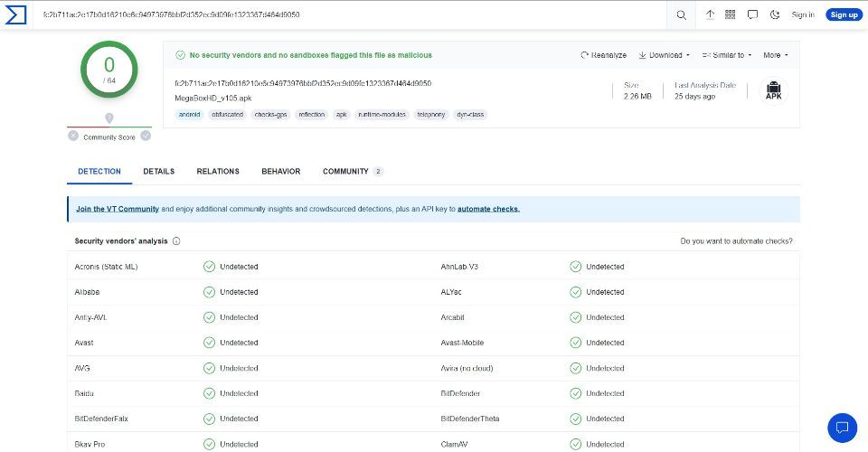Click Do you want to automate checks
The height and width of the screenshot is (452, 868).
click(736, 241)
